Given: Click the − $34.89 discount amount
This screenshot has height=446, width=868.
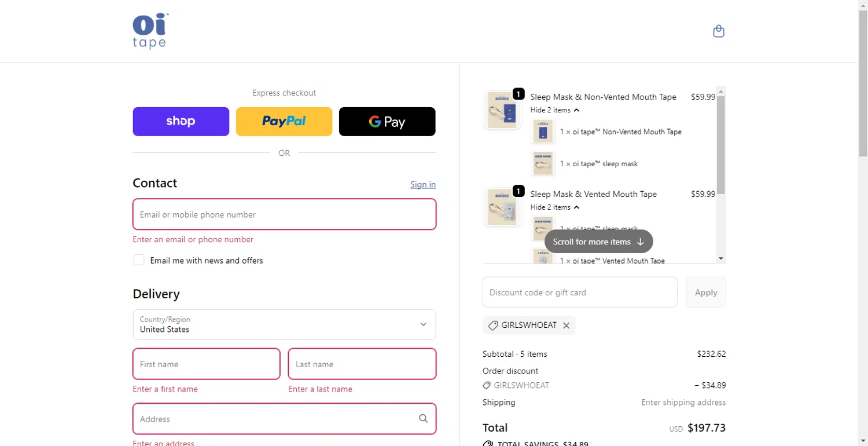Looking at the screenshot, I should coord(710,385).
